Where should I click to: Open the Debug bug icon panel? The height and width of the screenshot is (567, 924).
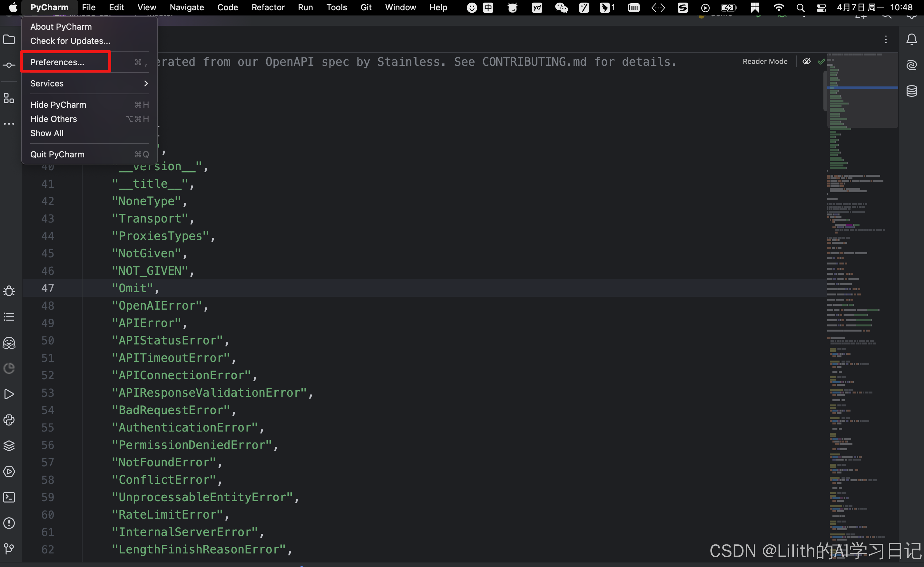pos(9,291)
